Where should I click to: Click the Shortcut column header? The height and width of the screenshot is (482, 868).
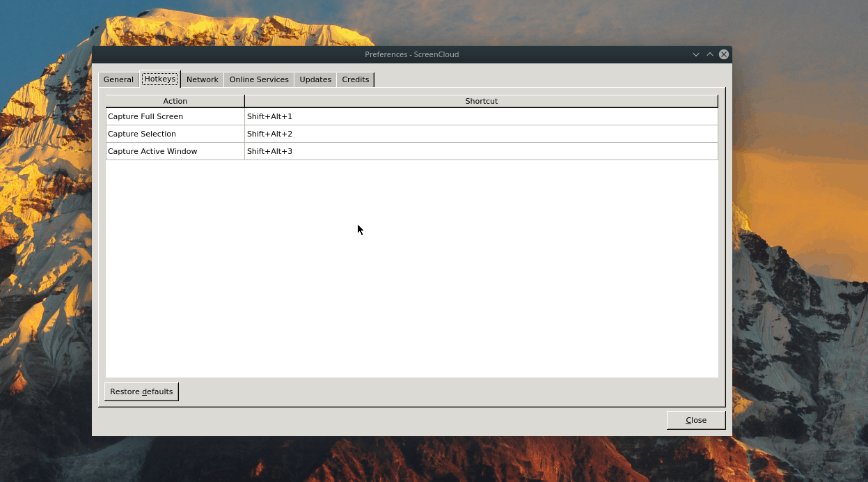point(481,101)
